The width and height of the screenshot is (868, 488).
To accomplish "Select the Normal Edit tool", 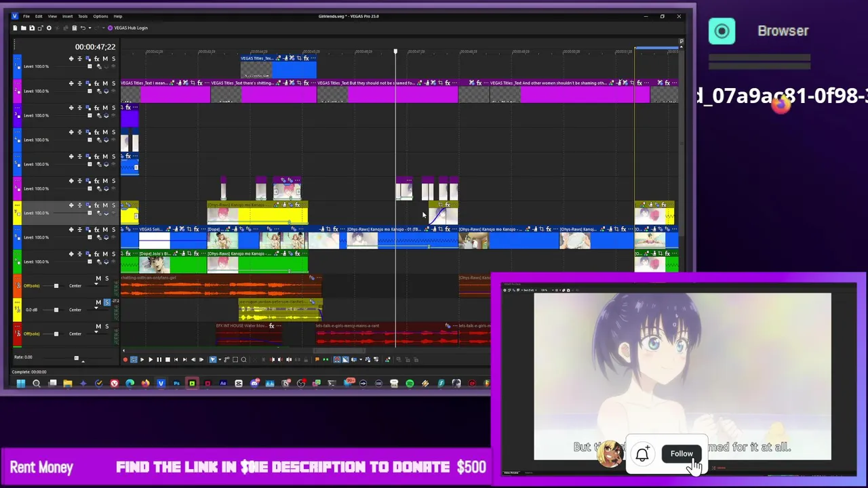I will click(212, 360).
